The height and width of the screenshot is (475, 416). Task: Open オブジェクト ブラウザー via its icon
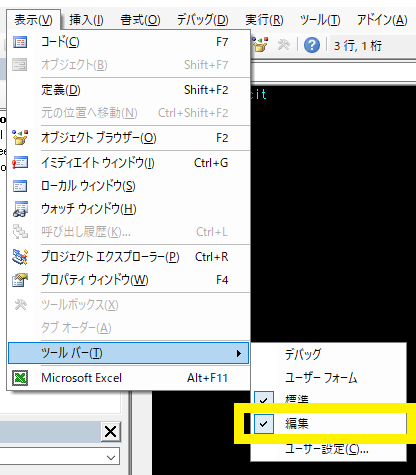(20, 138)
